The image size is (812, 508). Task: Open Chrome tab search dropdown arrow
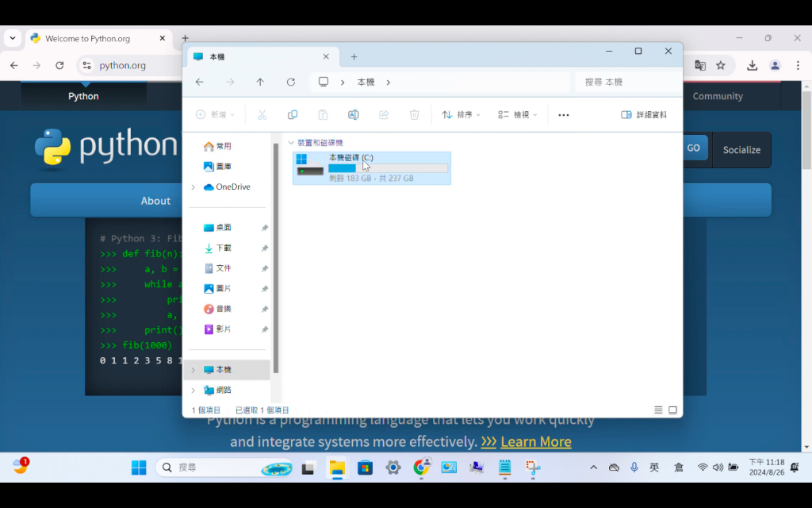point(13,38)
